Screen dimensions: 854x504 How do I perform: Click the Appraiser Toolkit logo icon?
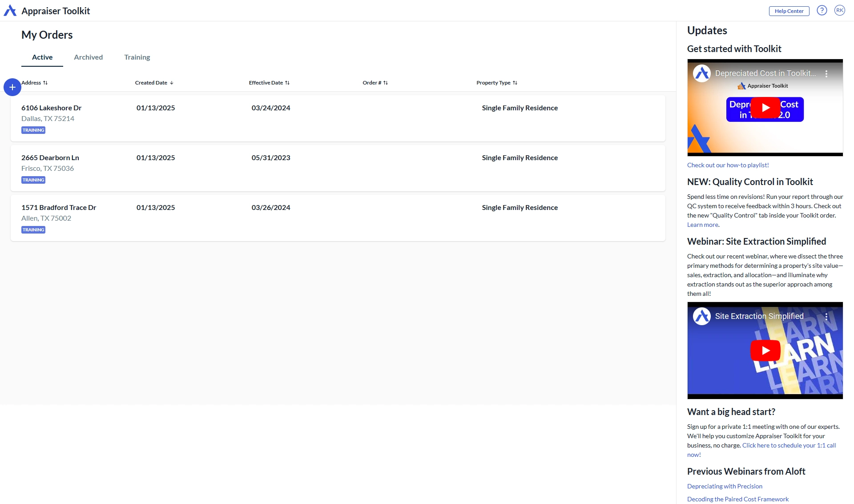click(x=10, y=11)
